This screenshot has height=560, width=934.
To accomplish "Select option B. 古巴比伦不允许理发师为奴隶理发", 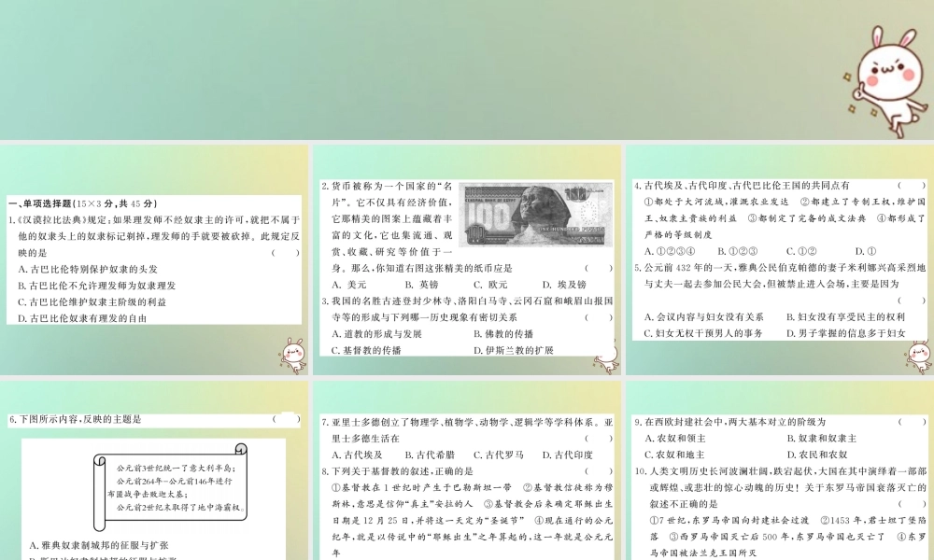I will [97, 286].
